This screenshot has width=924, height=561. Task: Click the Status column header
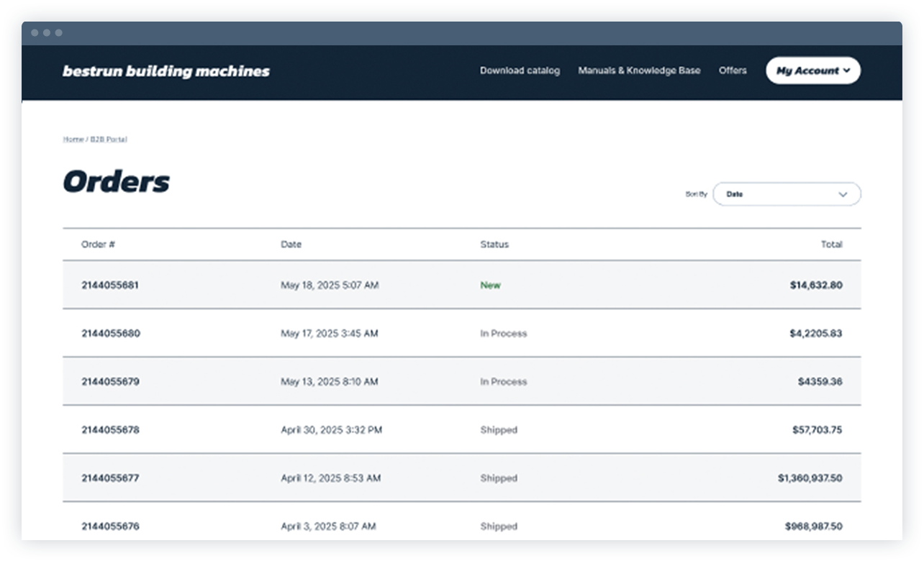(x=494, y=245)
